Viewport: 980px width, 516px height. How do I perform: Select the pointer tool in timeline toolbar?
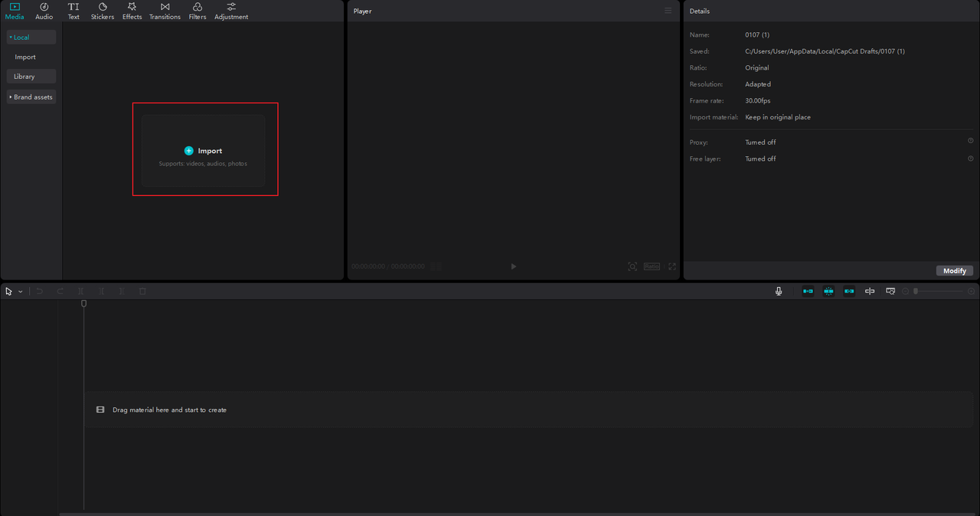(x=9, y=291)
